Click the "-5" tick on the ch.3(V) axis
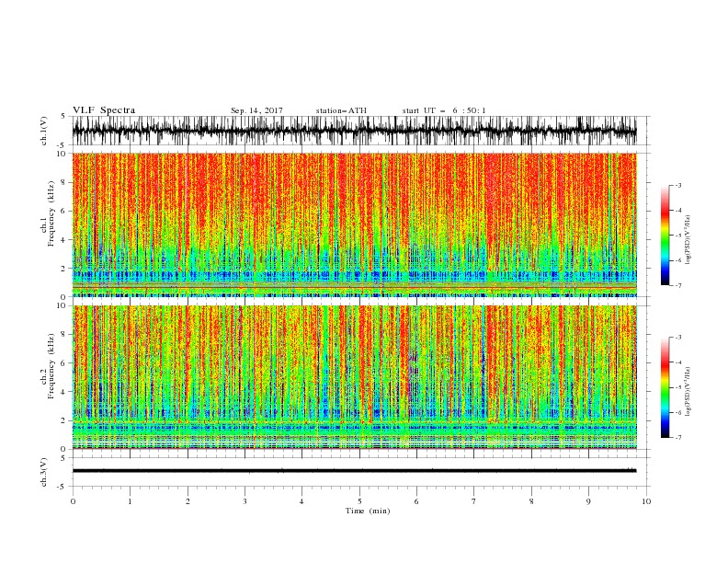This screenshot has height=563, width=728. pyautogui.click(x=63, y=487)
